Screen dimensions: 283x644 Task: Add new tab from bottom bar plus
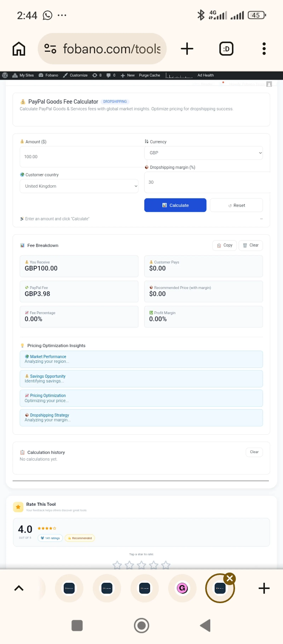click(x=264, y=588)
